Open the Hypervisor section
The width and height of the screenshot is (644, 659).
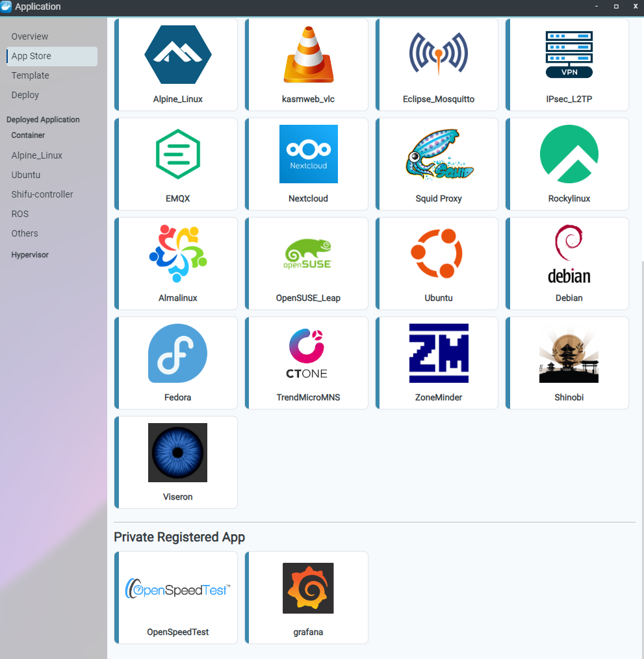point(31,255)
